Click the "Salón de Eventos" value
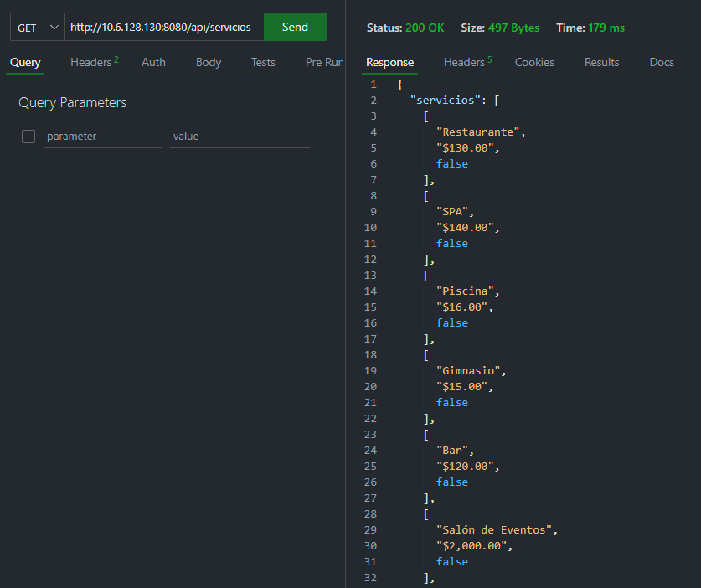Screen dimensions: 701x588 (x=494, y=530)
